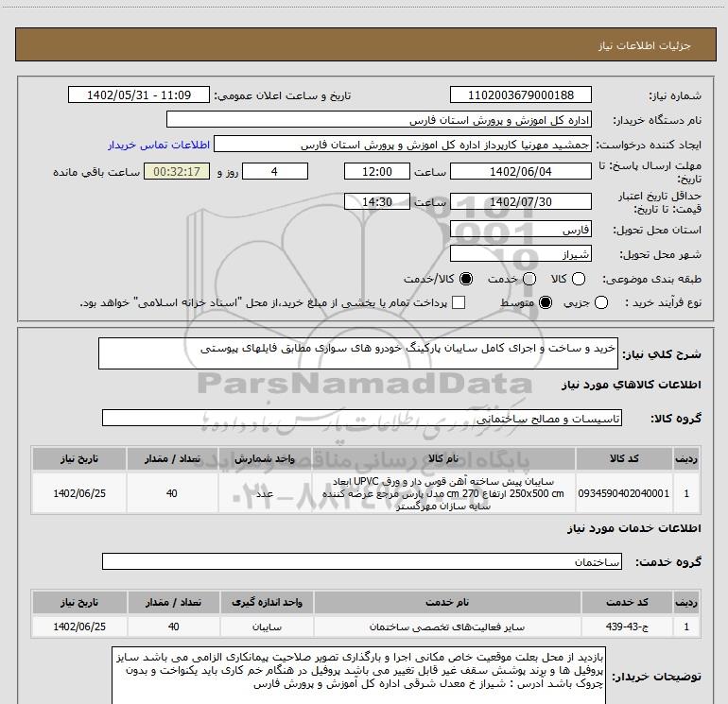Image resolution: width=728 pixels, height=704 pixels.
Task: Click goods code 0934590402040001
Action: 624,493
